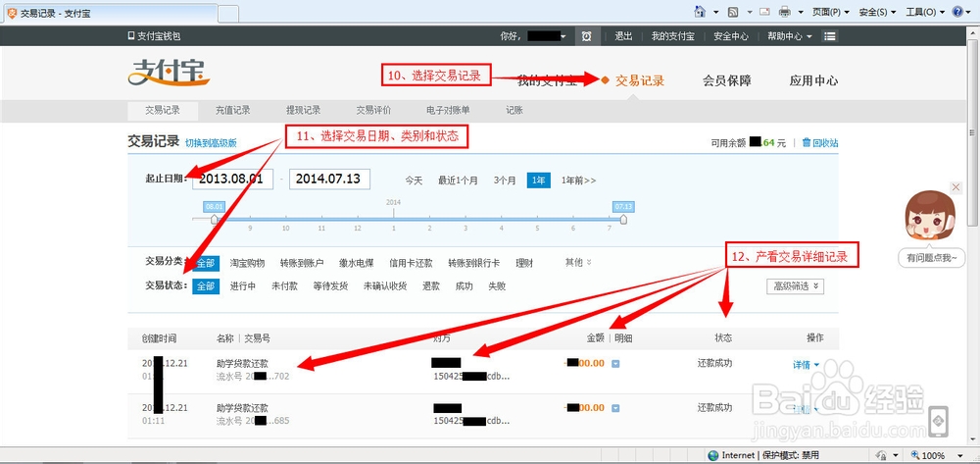Switch to 交易评价 tab
980x464 pixels.
(x=373, y=110)
